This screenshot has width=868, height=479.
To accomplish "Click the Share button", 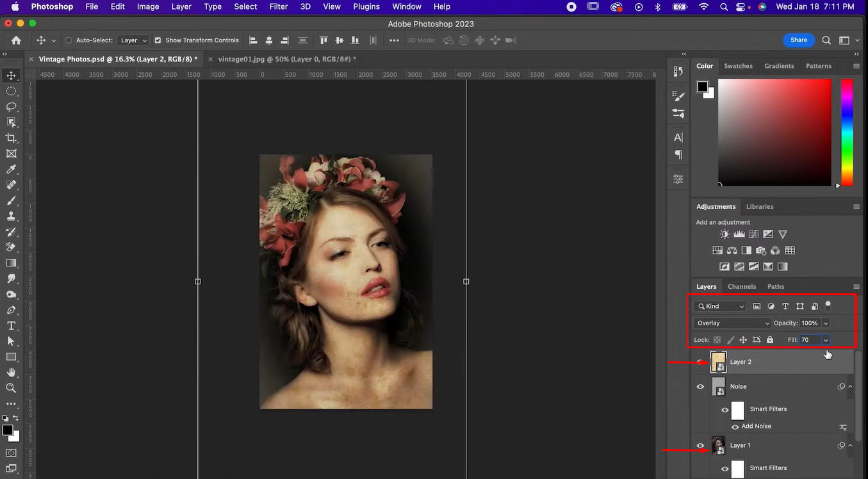I will 798,40.
